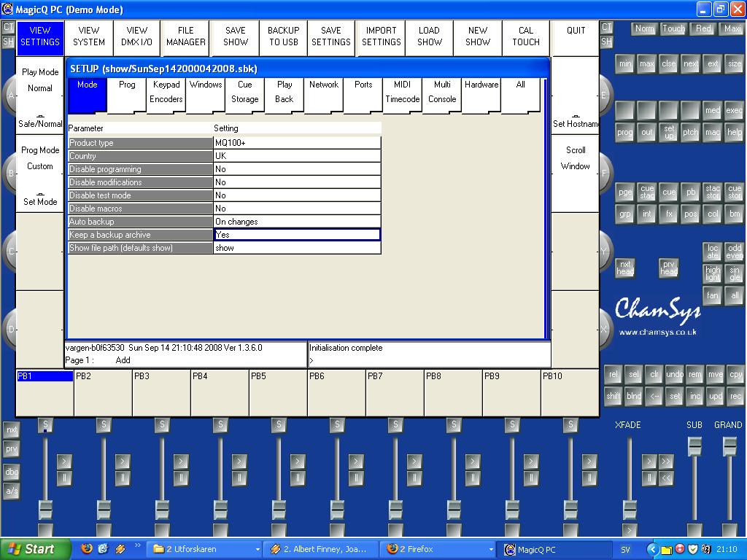Open the FILE MANAGER view
Image resolution: width=747 pixels, height=560 pixels.
coord(186,36)
